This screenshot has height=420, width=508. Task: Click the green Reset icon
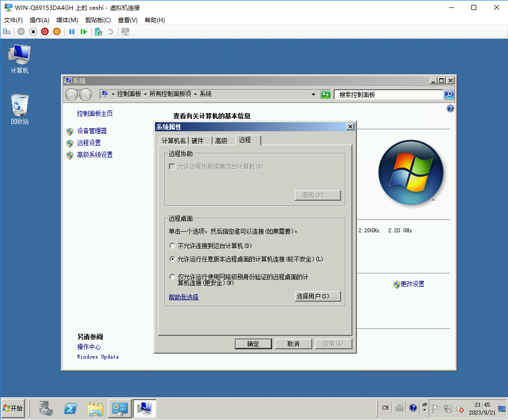tap(84, 32)
